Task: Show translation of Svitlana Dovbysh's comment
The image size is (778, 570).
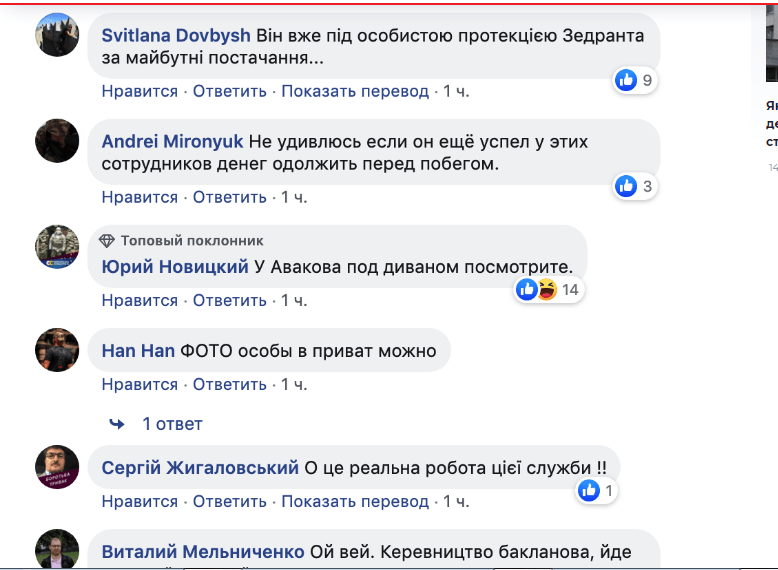Action: (355, 91)
